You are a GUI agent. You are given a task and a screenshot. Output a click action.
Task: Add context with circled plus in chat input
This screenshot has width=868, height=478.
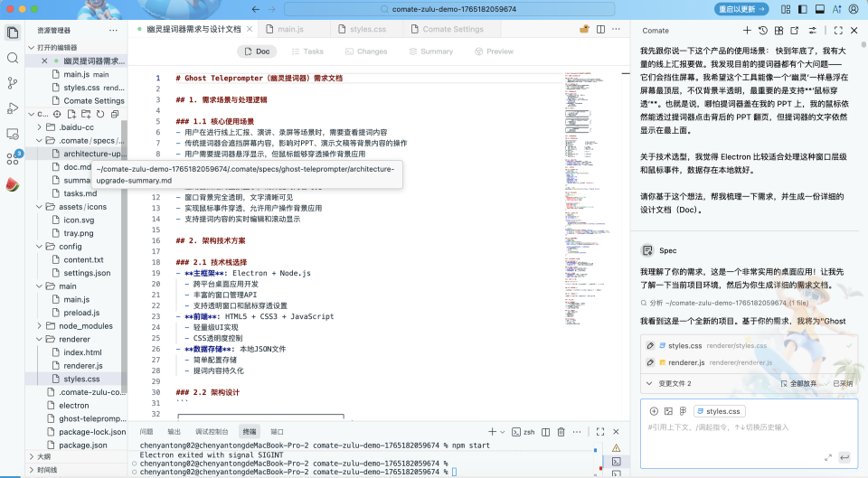pyautogui.click(x=654, y=411)
